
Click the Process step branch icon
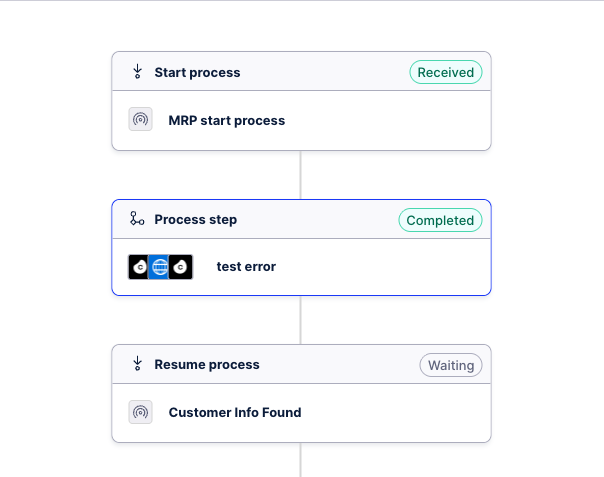pyautogui.click(x=138, y=219)
